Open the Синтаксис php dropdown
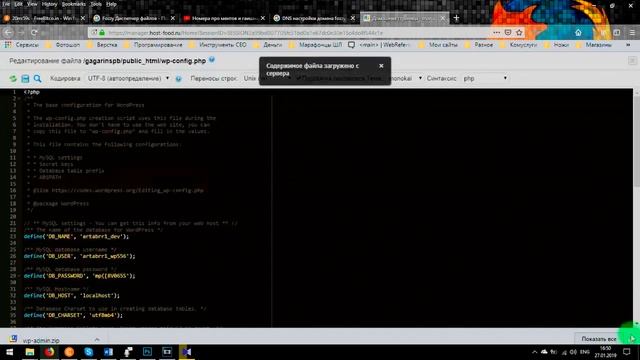This screenshot has height=360, width=640. click(485, 78)
